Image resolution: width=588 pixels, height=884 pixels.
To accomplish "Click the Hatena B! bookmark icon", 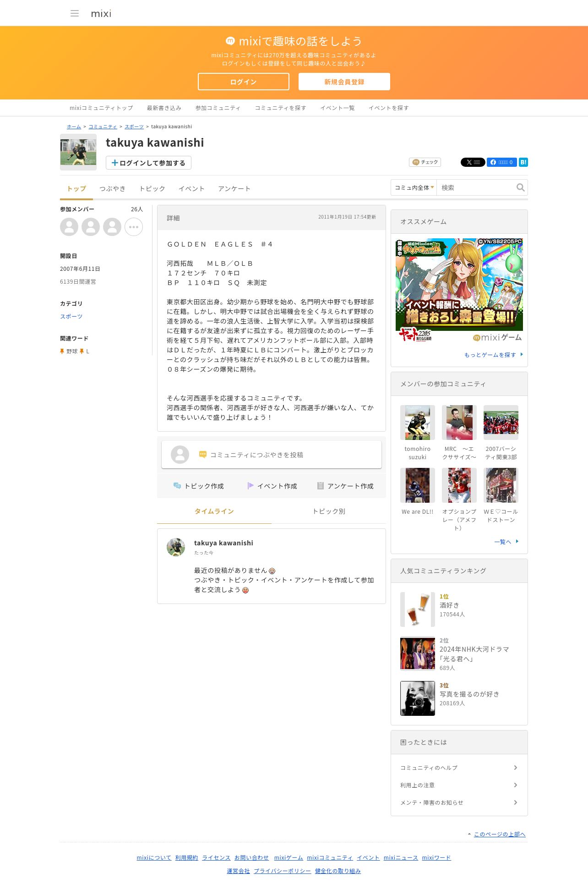I will pos(523,162).
